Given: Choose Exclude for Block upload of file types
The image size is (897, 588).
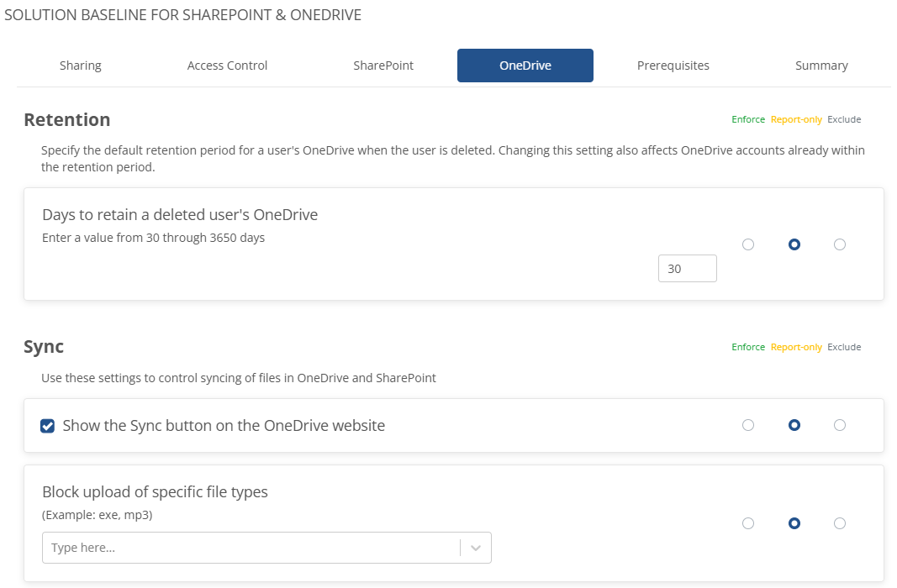Looking at the screenshot, I should 840,523.
